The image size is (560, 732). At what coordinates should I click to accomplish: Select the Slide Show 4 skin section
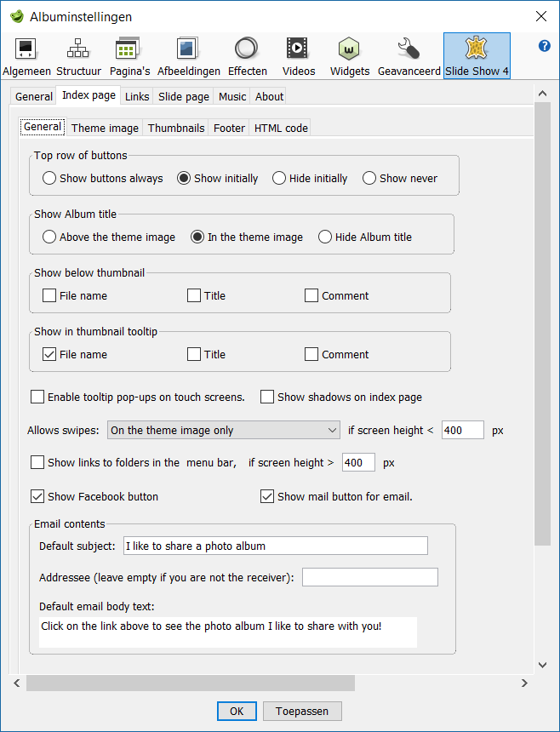pyautogui.click(x=477, y=56)
